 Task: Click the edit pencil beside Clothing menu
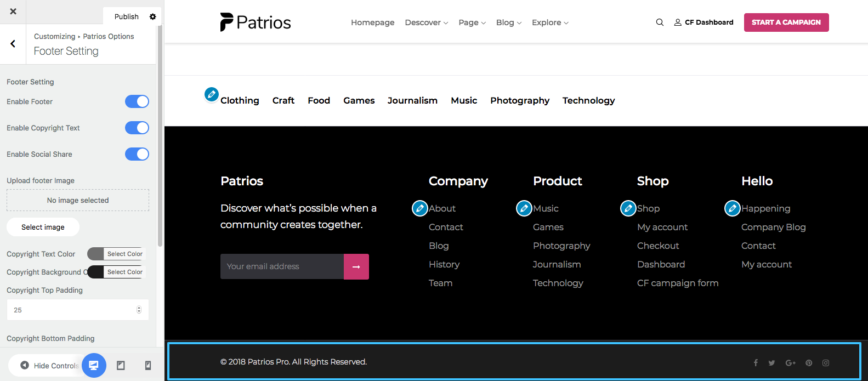click(x=211, y=94)
